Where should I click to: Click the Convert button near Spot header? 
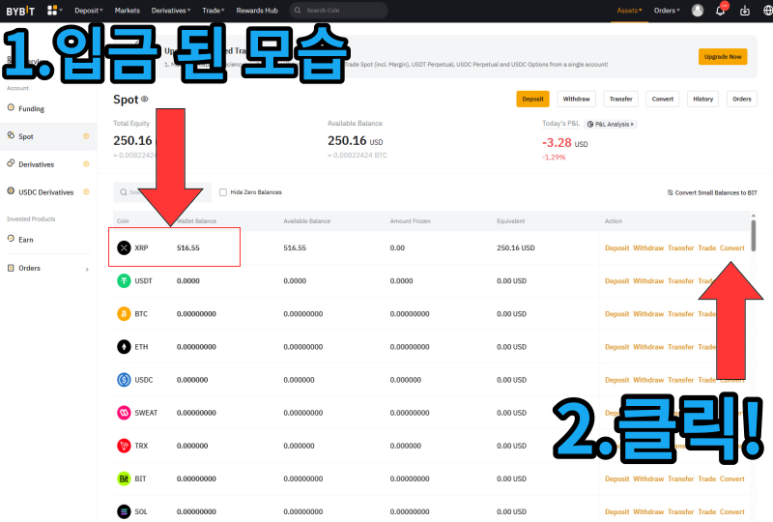pyautogui.click(x=662, y=99)
